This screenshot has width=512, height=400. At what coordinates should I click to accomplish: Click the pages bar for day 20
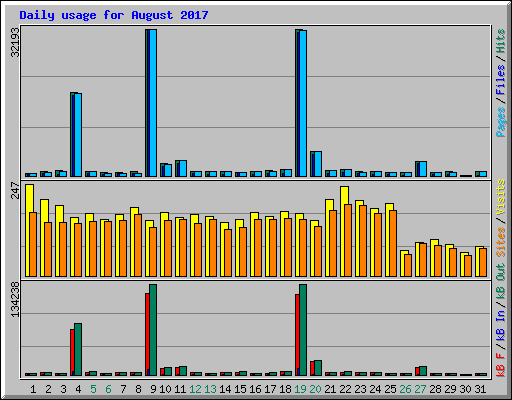pyautogui.click(x=318, y=164)
